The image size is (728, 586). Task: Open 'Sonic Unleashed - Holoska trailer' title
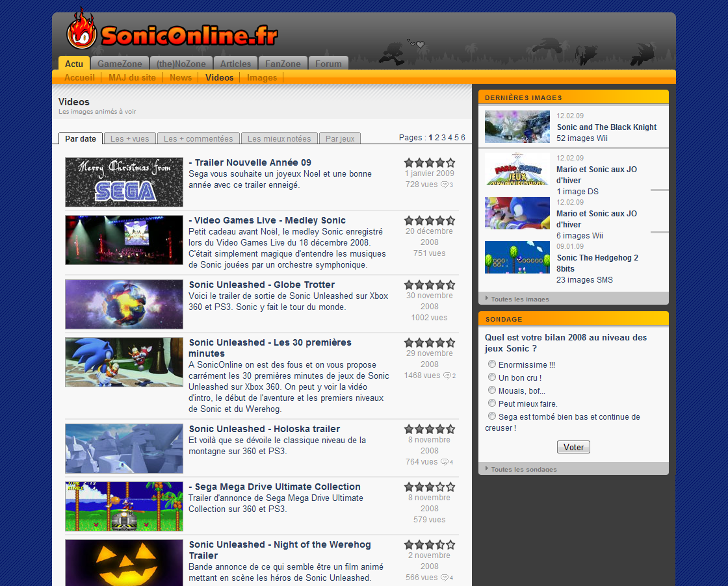(x=264, y=429)
